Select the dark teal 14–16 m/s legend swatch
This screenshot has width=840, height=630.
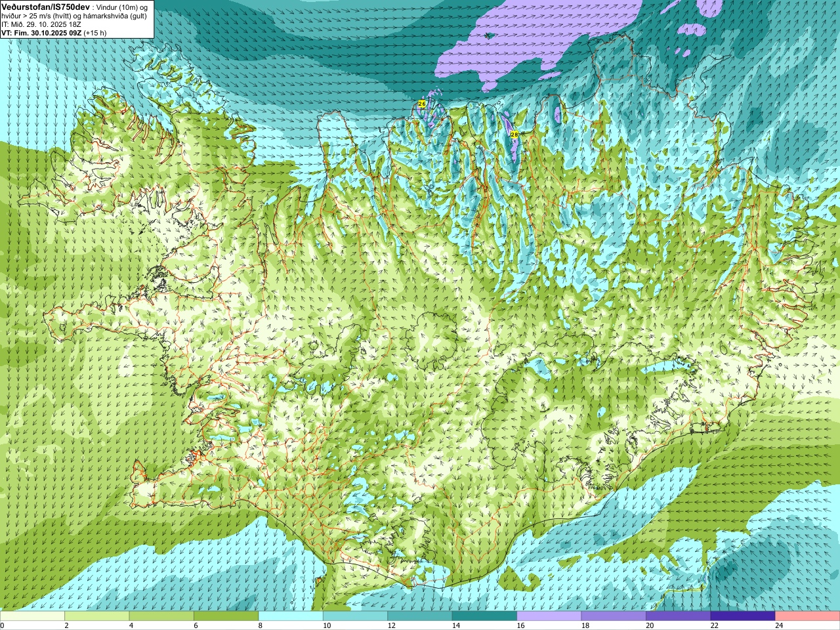point(484,616)
